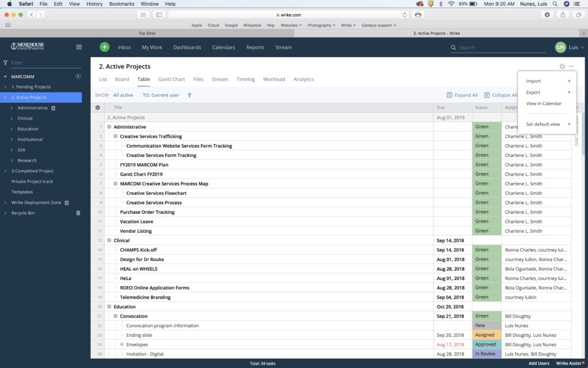588x368 pixels.
Task: Click the Safari downloads icon
Action: 547,14
